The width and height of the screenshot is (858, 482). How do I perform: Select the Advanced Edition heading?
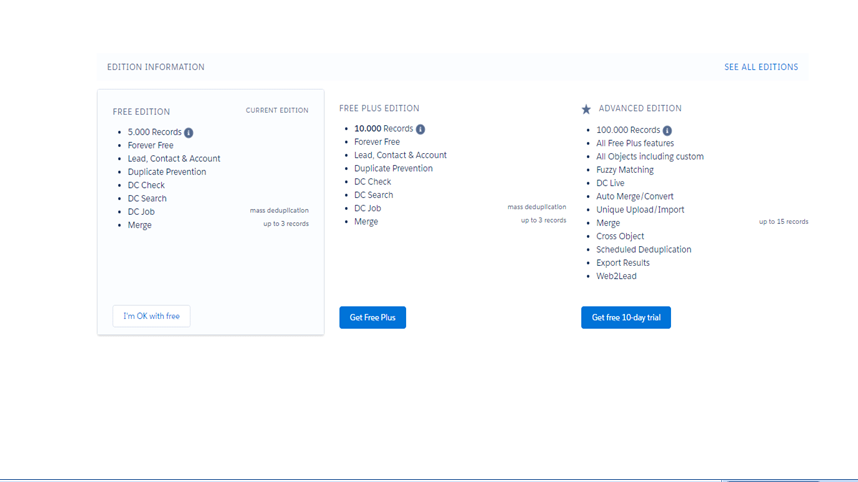[640, 108]
